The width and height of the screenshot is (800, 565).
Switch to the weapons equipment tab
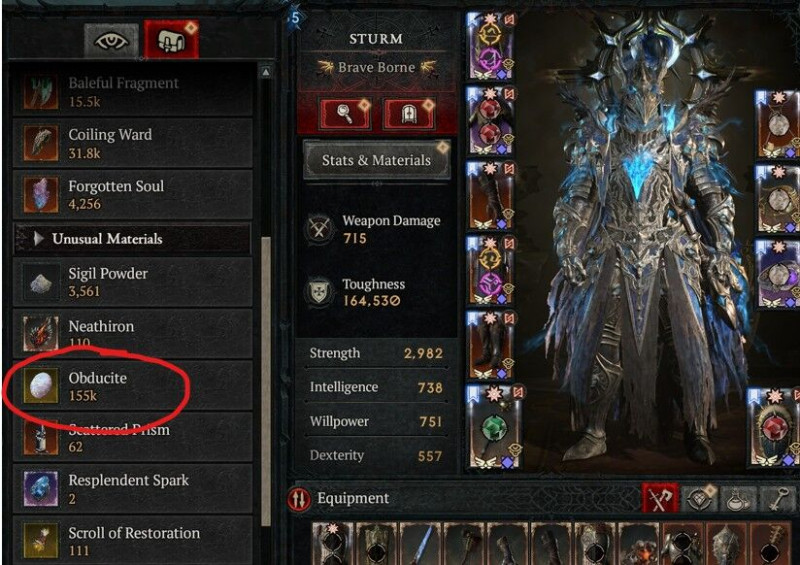pos(660,498)
